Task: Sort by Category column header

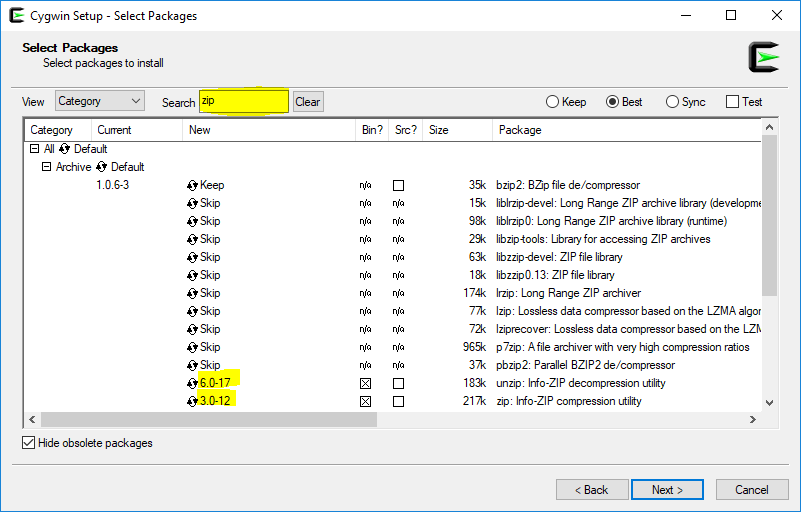Action: click(58, 130)
